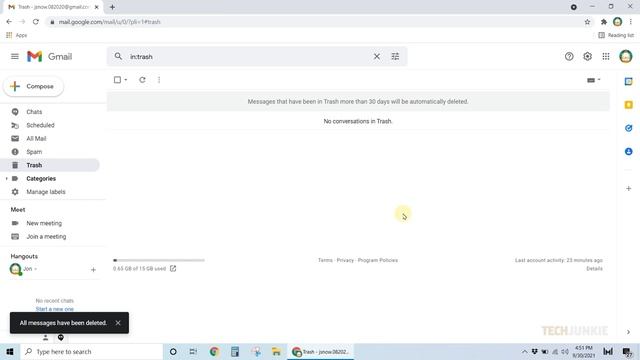Viewport: 640px width, 360px height.
Task: Open the Gmail main menu hamburger
Action: click(x=15, y=56)
